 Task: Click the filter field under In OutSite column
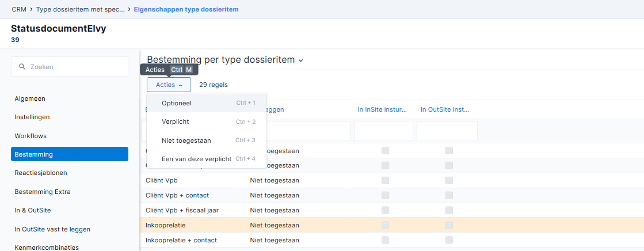(447, 131)
